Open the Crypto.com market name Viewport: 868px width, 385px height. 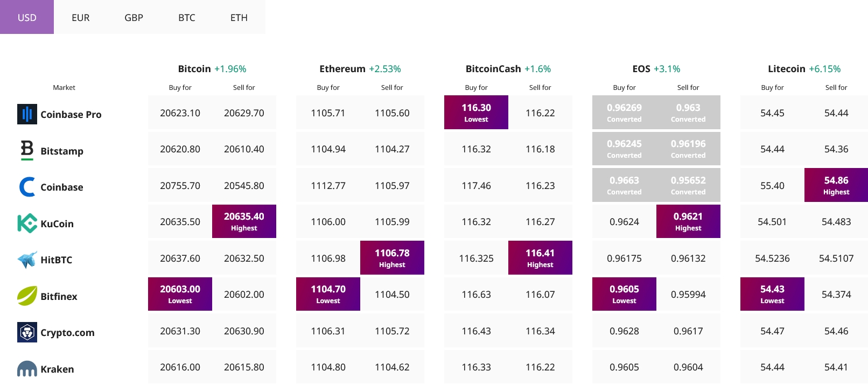67,333
